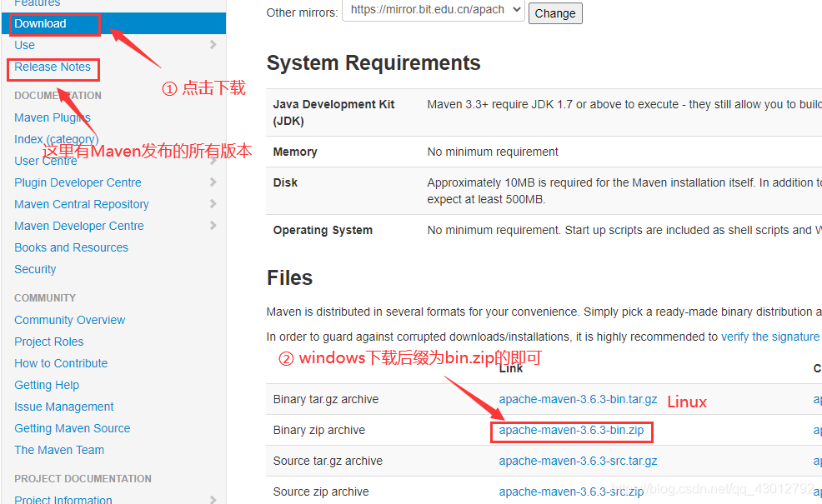The width and height of the screenshot is (822, 504).
Task: Select the No minimum requirement memory text
Action: pyautogui.click(x=493, y=152)
